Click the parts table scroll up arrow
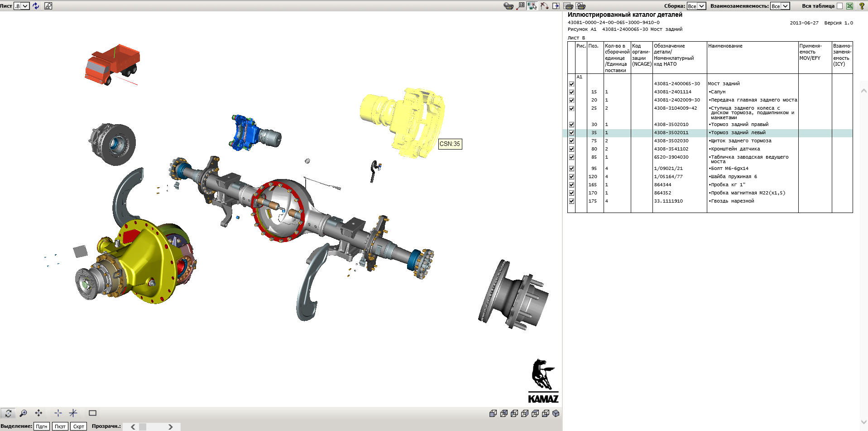 coord(863,91)
